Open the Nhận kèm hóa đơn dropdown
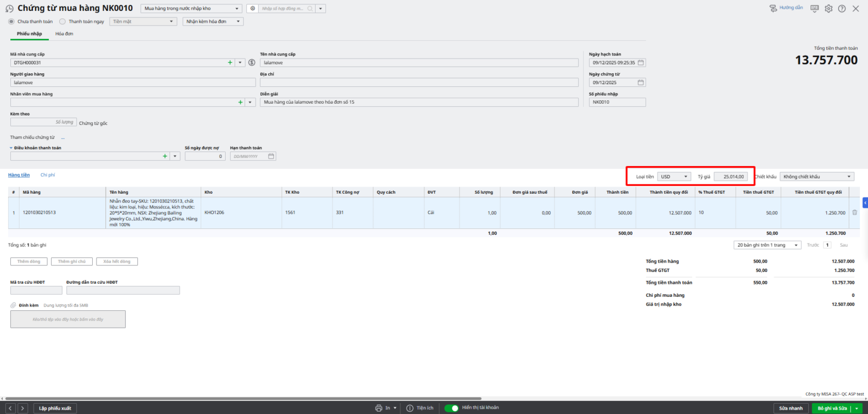 pyautogui.click(x=213, y=22)
